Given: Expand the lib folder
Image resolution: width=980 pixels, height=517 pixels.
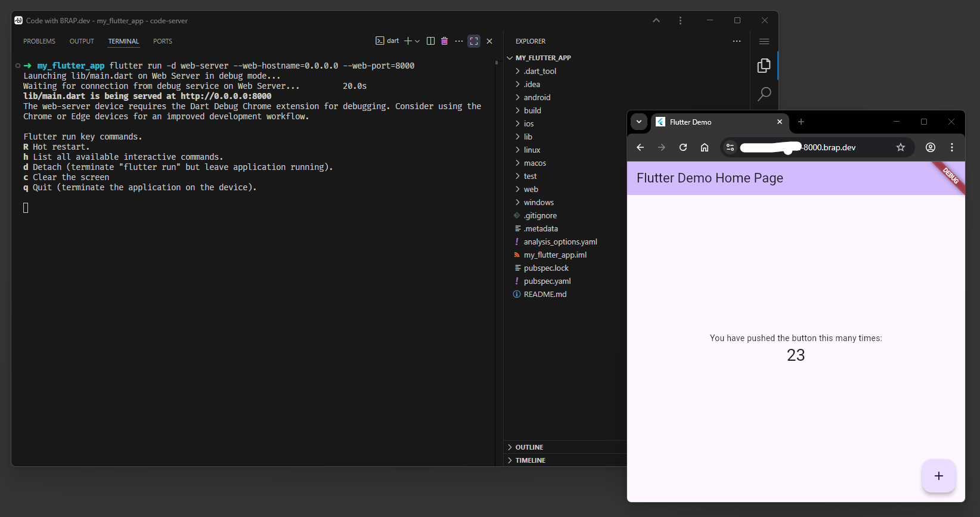Looking at the screenshot, I should 528,137.
